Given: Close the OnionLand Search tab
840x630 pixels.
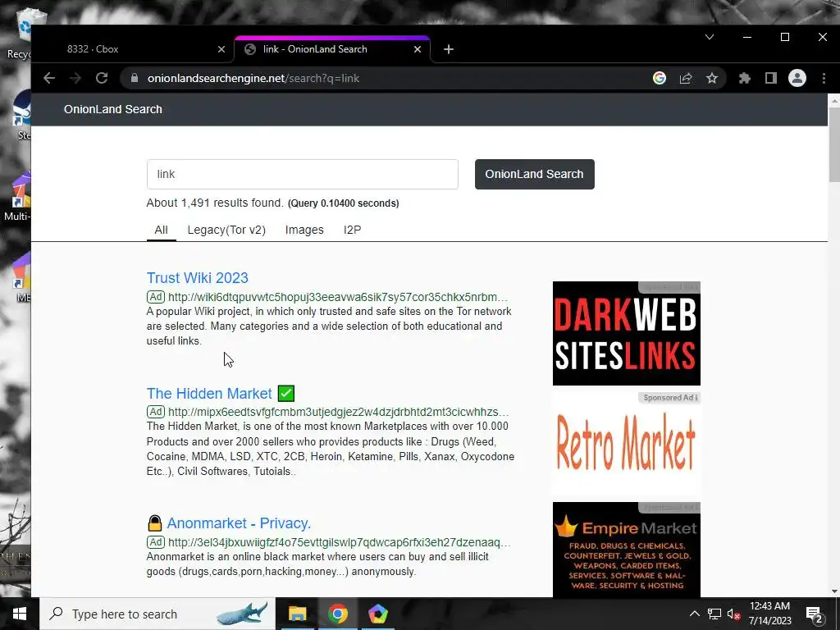Looking at the screenshot, I should 418,49.
